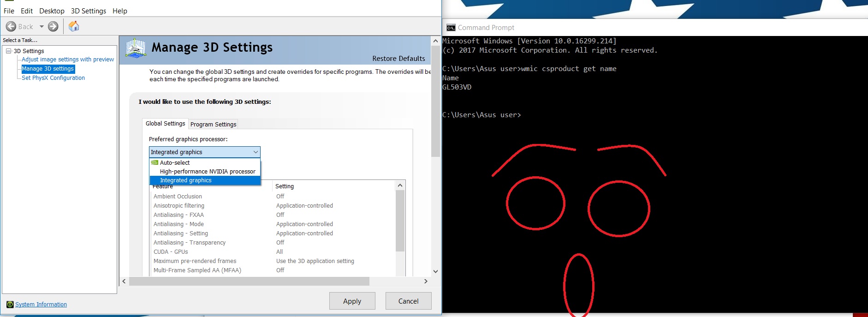Close the Preferred graphics processor combo box
868x317 pixels.
pyautogui.click(x=205, y=152)
